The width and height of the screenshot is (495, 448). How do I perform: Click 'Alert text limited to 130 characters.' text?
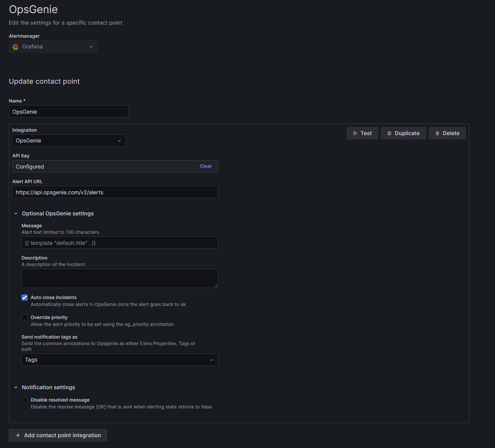coord(60,232)
